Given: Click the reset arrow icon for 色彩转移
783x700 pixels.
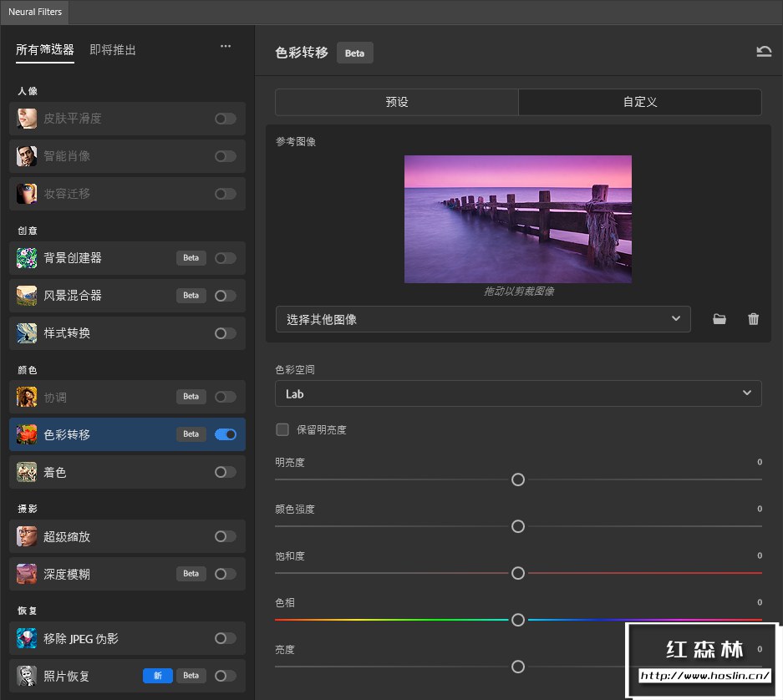Looking at the screenshot, I should coord(764,52).
